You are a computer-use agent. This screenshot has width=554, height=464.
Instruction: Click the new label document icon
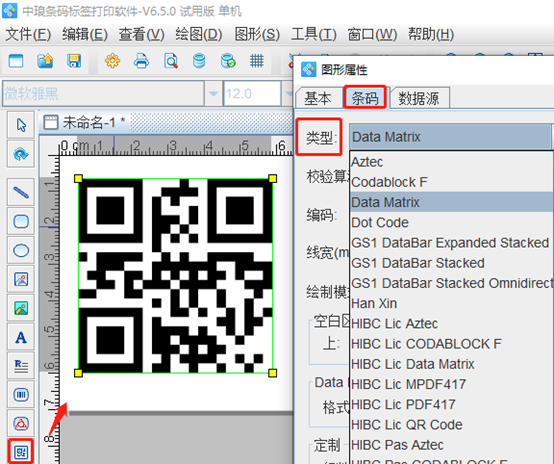pyautogui.click(x=16, y=61)
